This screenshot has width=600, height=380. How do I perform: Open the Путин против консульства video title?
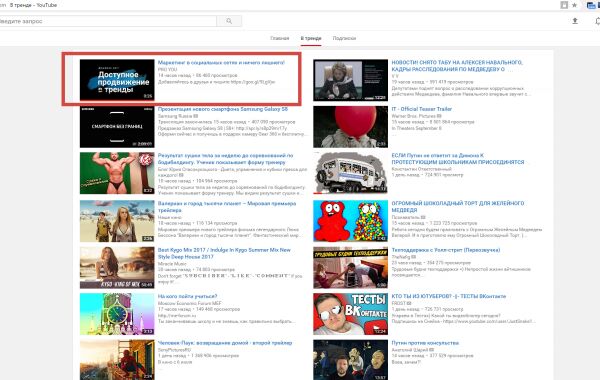(425, 343)
